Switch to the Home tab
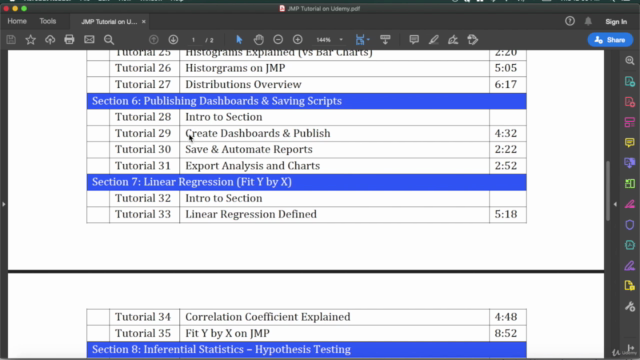 pyautogui.click(x=17, y=21)
